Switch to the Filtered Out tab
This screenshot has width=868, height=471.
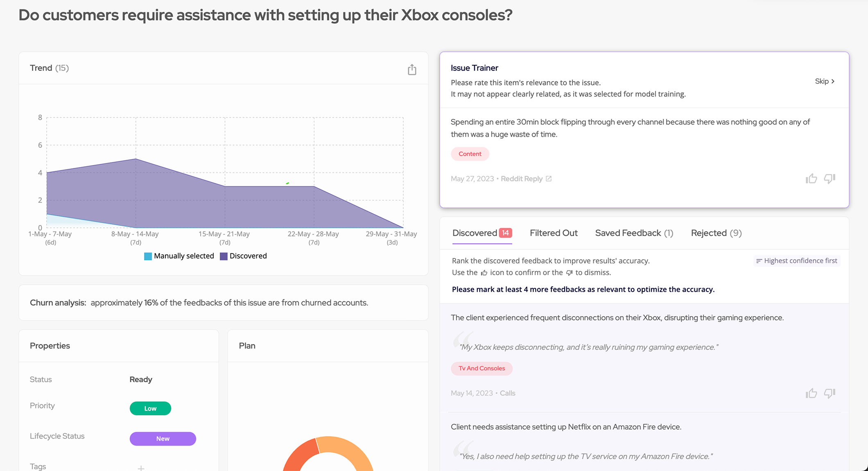click(x=554, y=233)
